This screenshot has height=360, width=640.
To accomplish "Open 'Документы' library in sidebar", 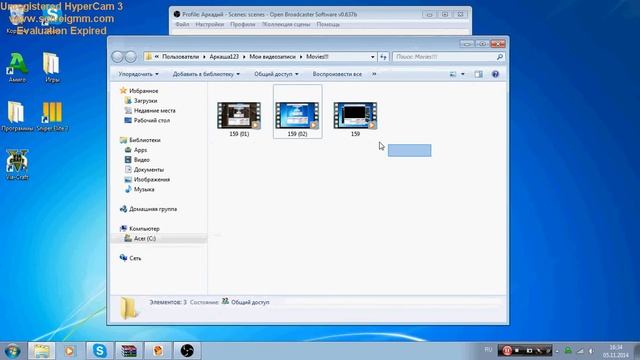I will (144, 170).
